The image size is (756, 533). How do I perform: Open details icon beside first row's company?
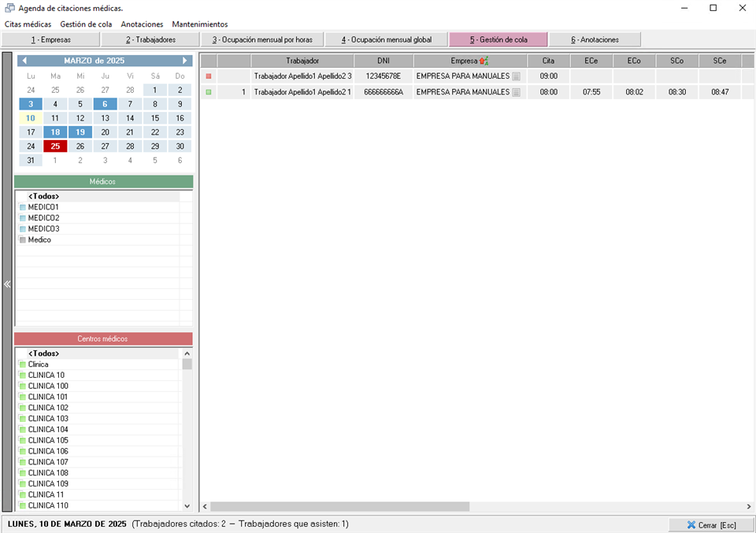516,76
